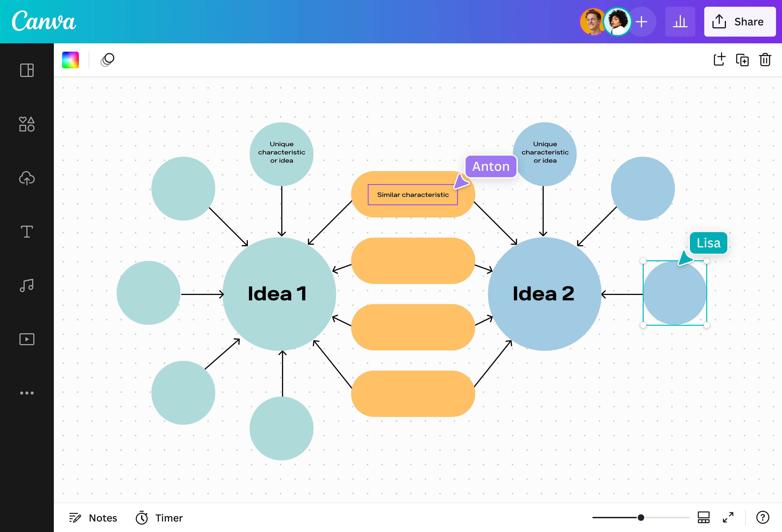The height and width of the screenshot is (532, 782).
Task: Click the Share button
Action: (740, 21)
